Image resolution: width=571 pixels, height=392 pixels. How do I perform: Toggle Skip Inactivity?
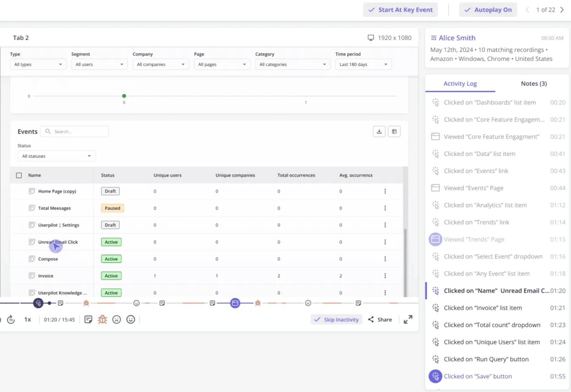click(x=336, y=319)
